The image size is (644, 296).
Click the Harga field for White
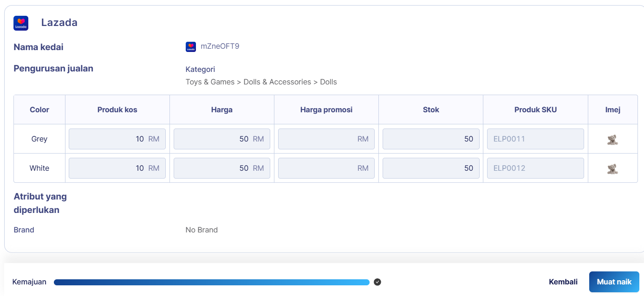click(x=221, y=168)
